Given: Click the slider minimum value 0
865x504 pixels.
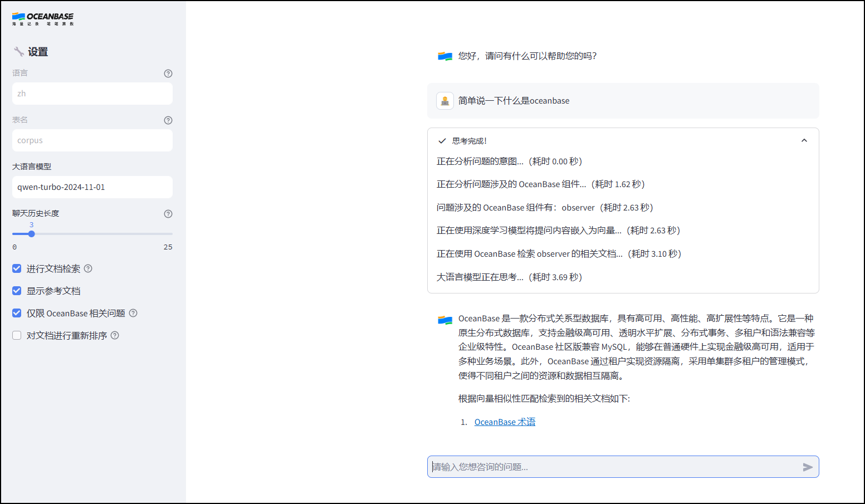Looking at the screenshot, I should (x=14, y=247).
